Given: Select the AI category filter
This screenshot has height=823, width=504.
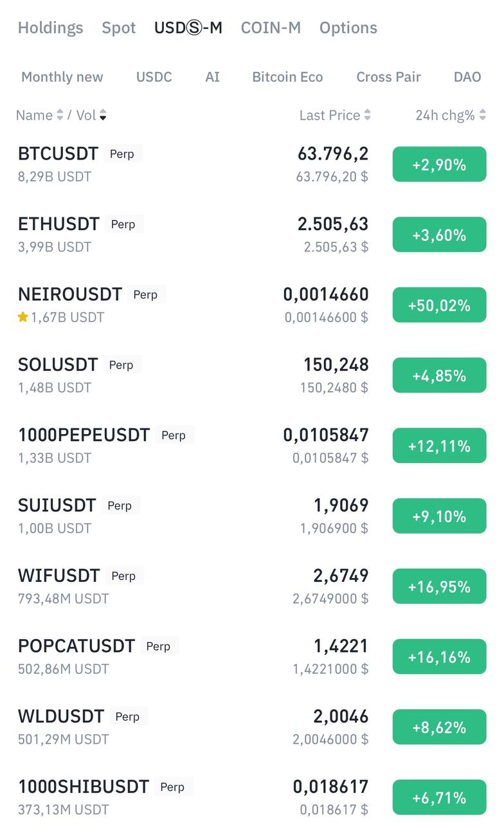Looking at the screenshot, I should point(213,77).
